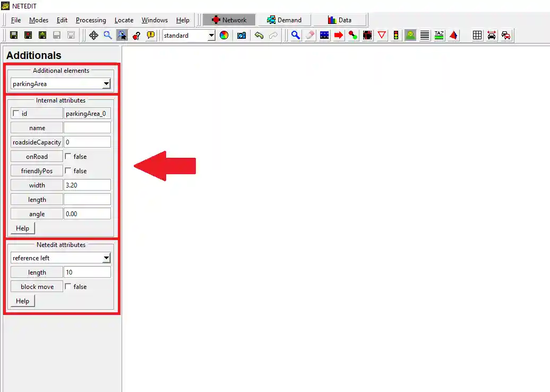Click the empty Internal attributes length field
Image resolution: width=550 pixels, height=392 pixels.
87,199
